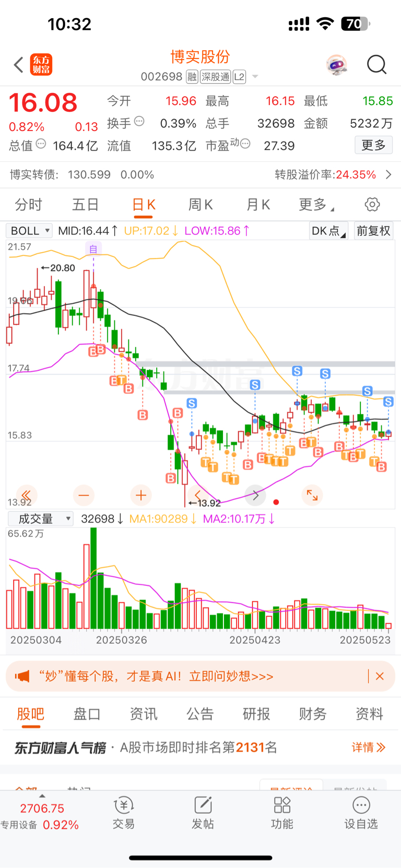Close the 妙想 AI banner
This screenshot has height=868, width=401.
pyautogui.click(x=380, y=676)
